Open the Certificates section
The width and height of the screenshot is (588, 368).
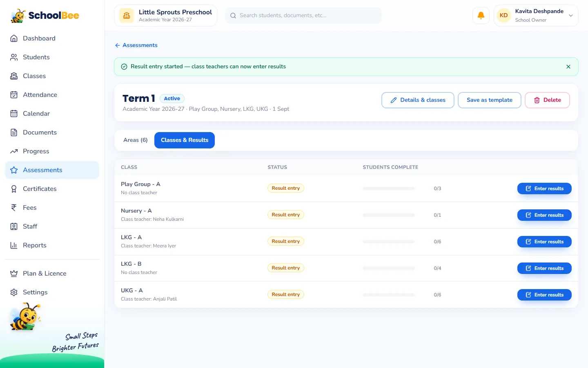point(52,189)
